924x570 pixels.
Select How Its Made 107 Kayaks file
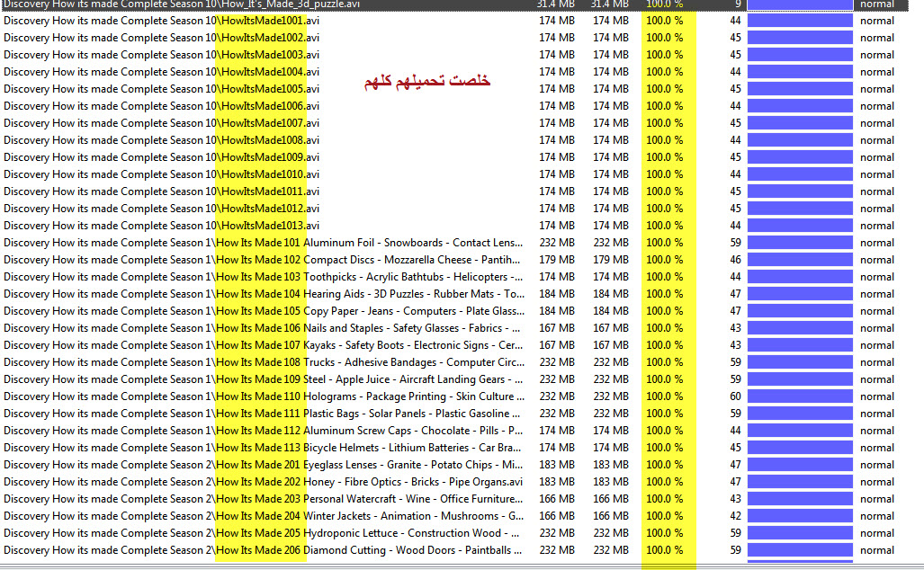[x=264, y=345]
